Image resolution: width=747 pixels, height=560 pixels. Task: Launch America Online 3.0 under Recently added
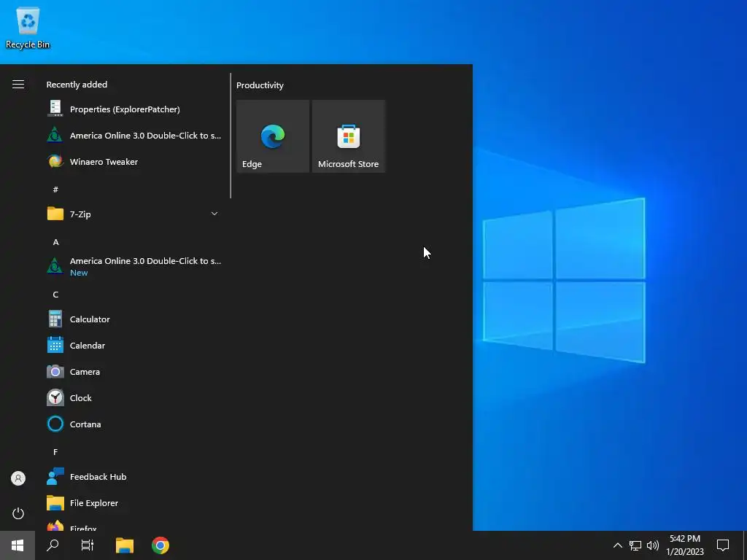(x=133, y=135)
